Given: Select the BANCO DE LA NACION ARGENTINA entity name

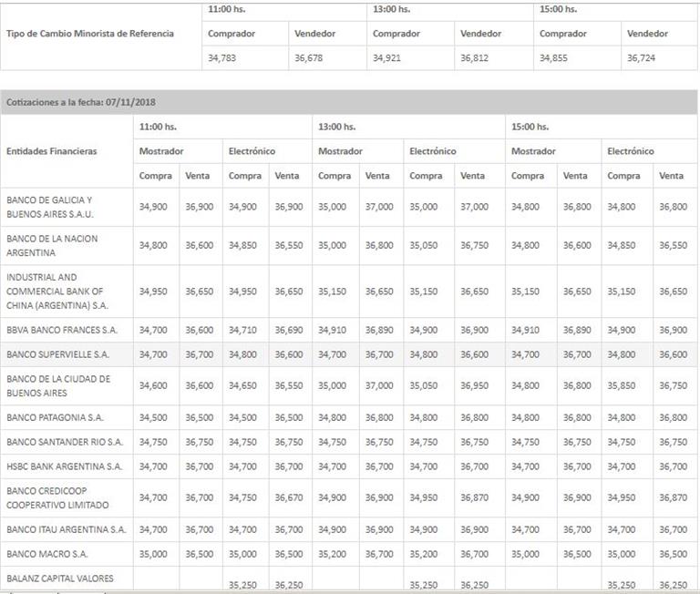Looking at the screenshot, I should point(52,245).
